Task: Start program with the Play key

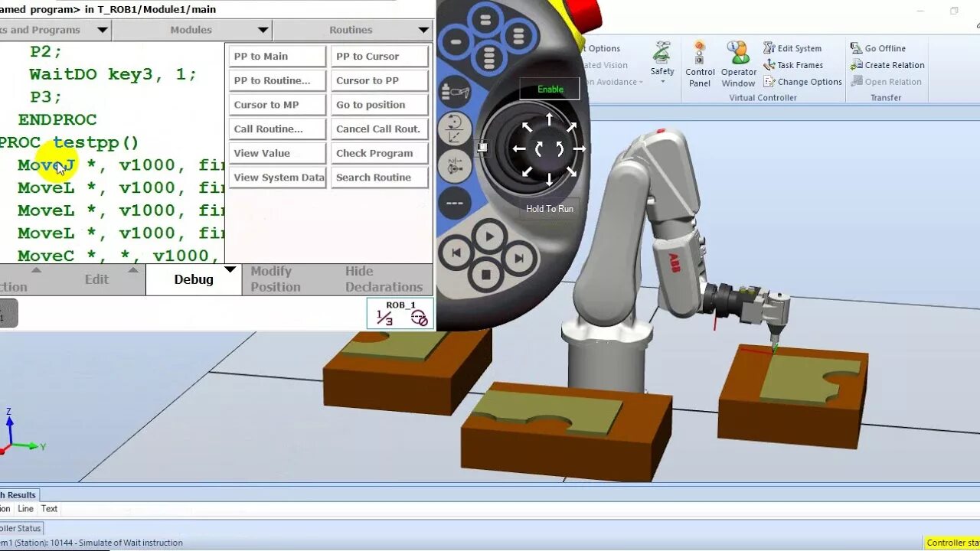Action: [490, 237]
